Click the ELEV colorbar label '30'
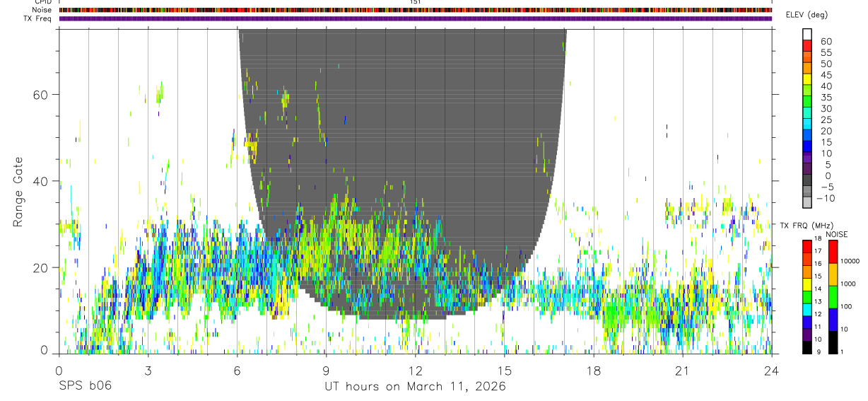 coord(826,108)
